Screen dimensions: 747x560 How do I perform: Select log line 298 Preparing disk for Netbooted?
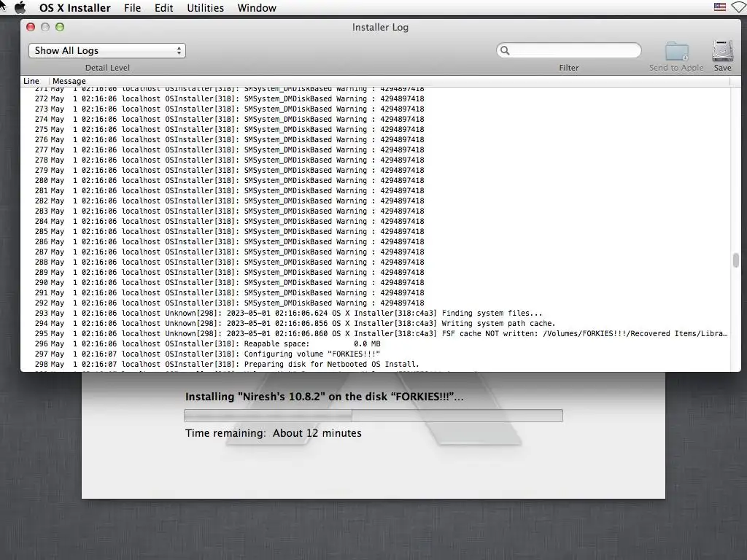pos(375,365)
